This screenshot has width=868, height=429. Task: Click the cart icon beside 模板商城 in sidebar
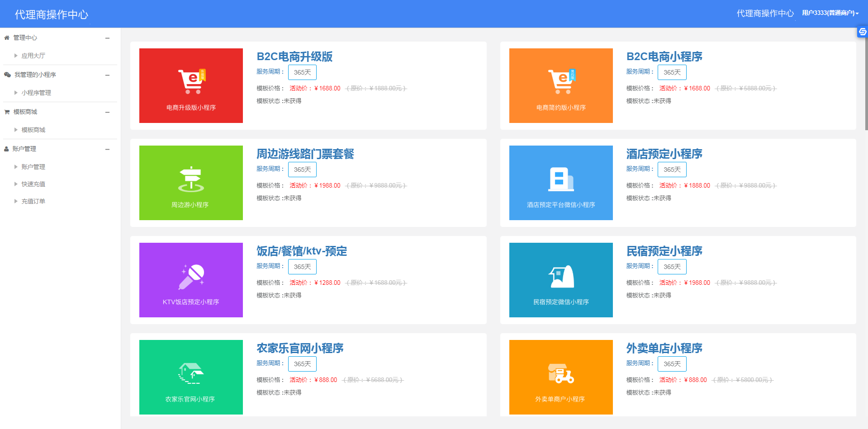point(6,112)
